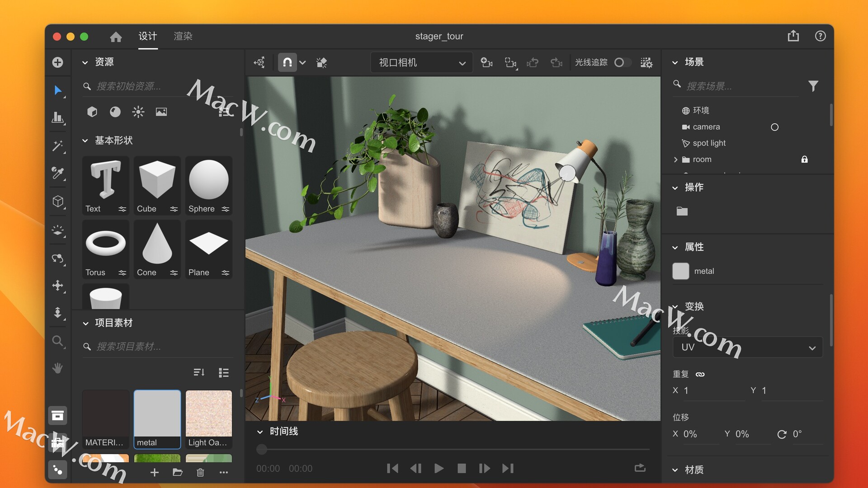Click the add camera icon

tap(486, 62)
